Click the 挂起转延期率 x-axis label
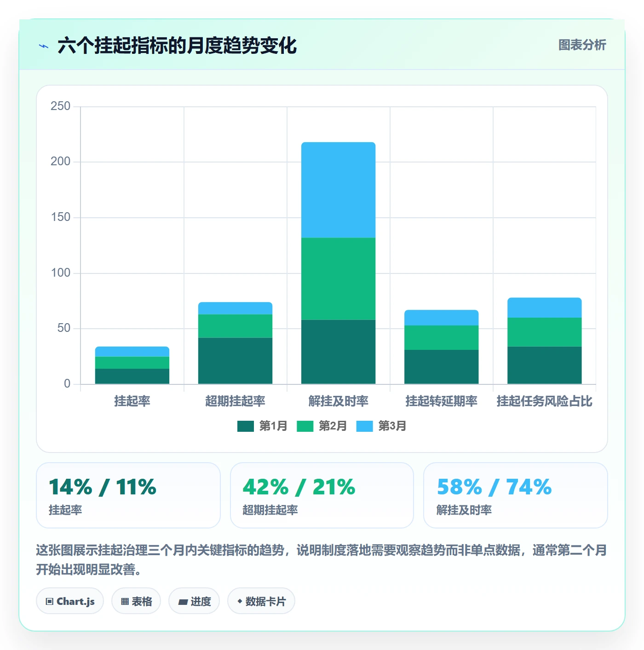Screen dimensions: 644x650 [x=442, y=401]
